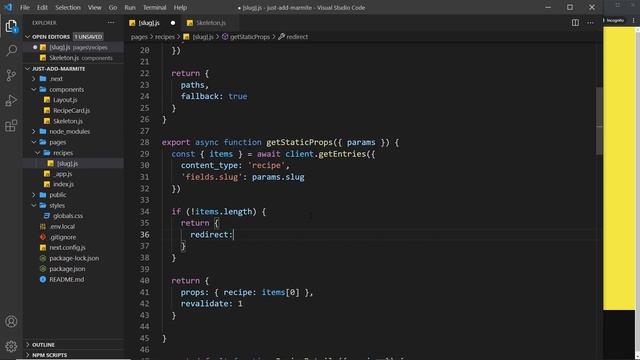Switch to the Skeleton.js editor tab
Image resolution: width=640 pixels, height=360 pixels.
point(211,23)
